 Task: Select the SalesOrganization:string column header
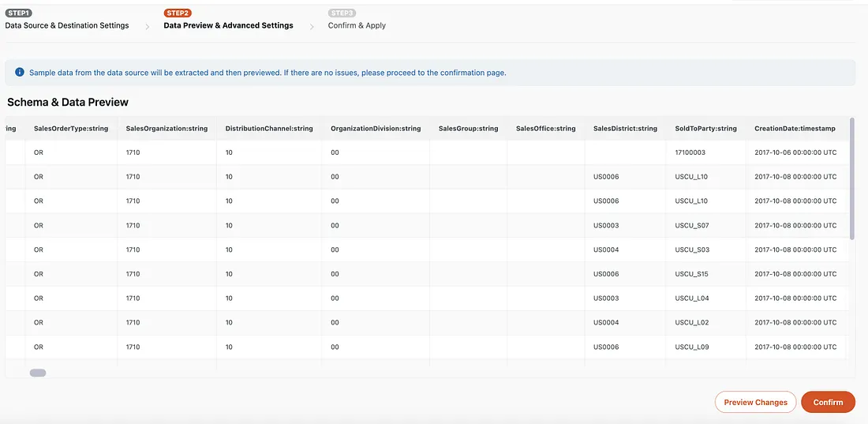(166, 129)
